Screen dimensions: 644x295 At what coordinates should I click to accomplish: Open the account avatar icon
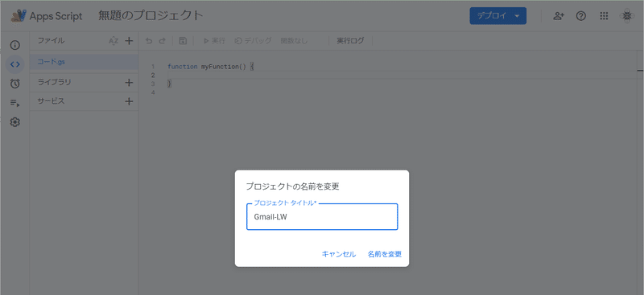[627, 16]
